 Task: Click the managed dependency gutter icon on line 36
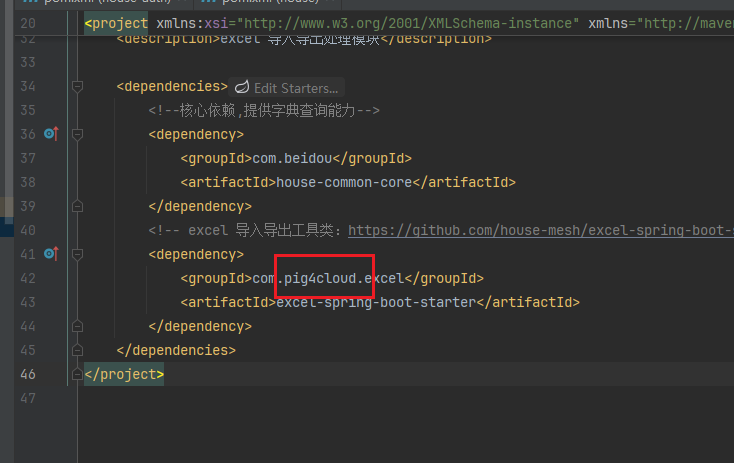tap(51, 134)
